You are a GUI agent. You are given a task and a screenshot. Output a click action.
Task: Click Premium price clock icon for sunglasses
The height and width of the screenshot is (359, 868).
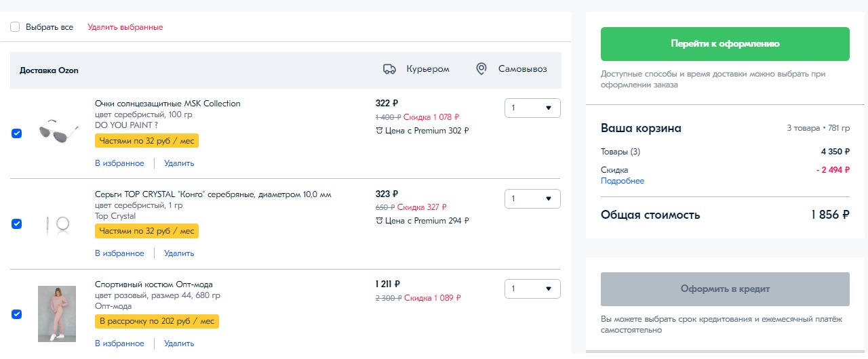[379, 131]
